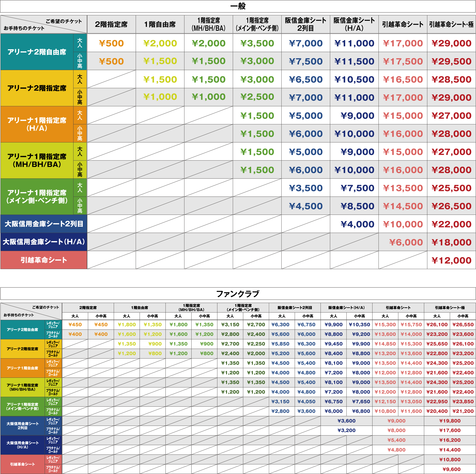Select the ¥12,150 price cell
The width and height of the screenshot is (476, 474).
click(x=385, y=402)
